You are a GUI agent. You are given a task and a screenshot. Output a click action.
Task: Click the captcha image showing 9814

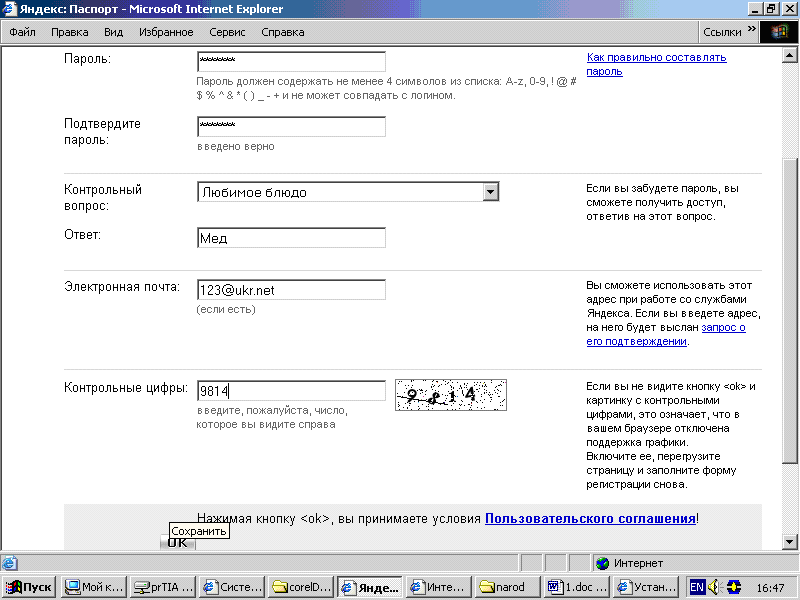[451, 395]
